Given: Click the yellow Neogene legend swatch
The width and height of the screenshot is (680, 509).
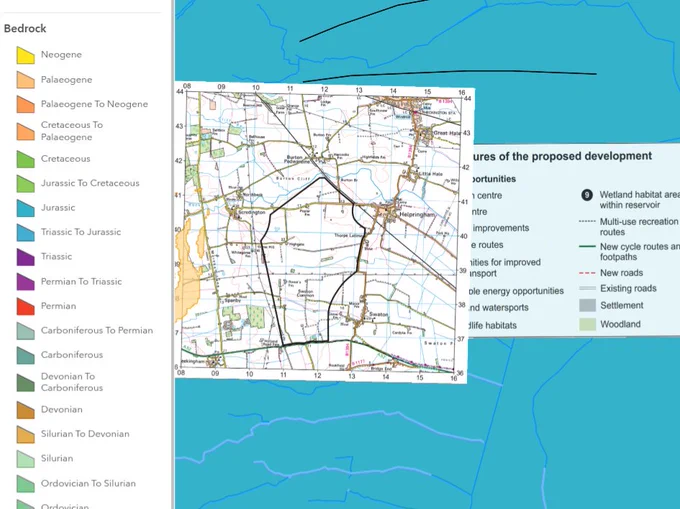Looking at the screenshot, I should point(26,55).
